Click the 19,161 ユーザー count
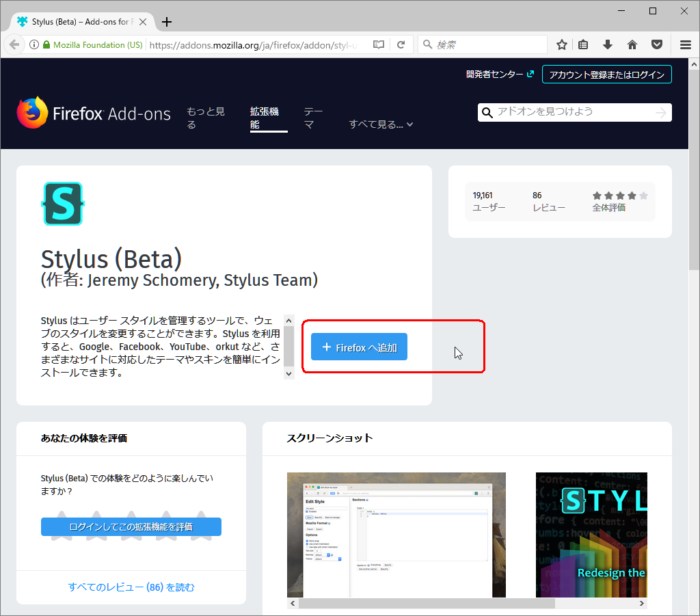The image size is (700, 616). tap(489, 201)
